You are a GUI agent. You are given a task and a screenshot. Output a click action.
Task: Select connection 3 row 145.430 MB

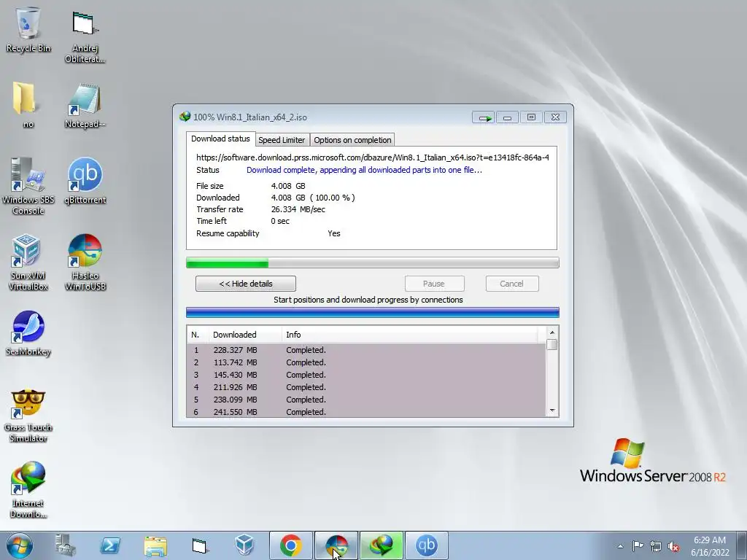pos(366,375)
